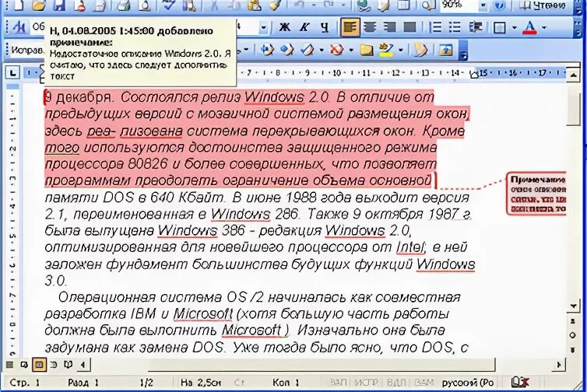Image resolution: width=587 pixels, height=392 pixels.
Task: Apply the red font color
Action: [529, 27]
